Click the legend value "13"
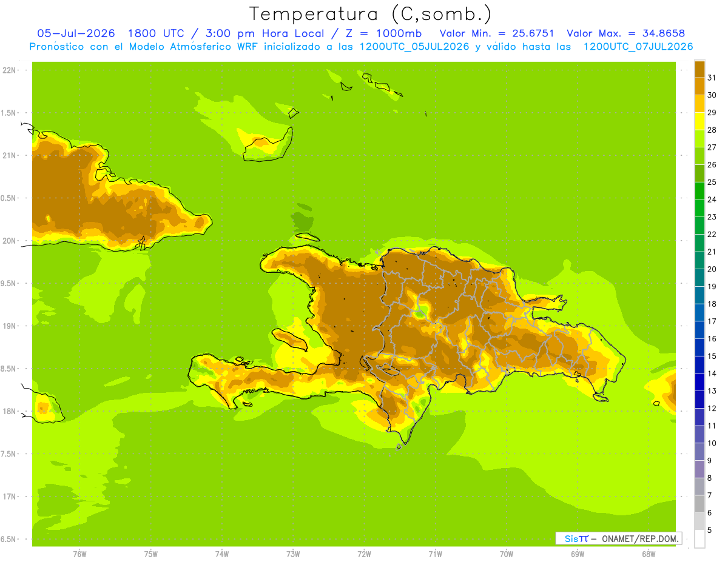 [x=712, y=391]
